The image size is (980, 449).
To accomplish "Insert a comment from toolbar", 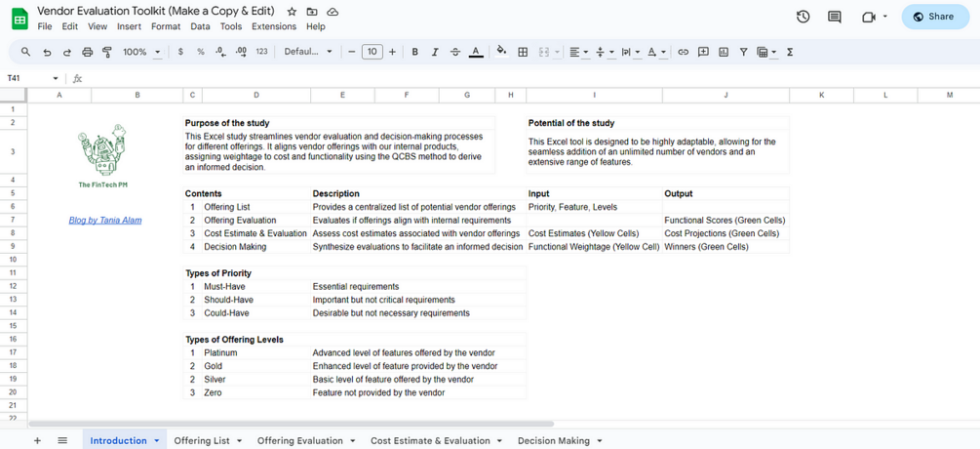I will (x=703, y=52).
